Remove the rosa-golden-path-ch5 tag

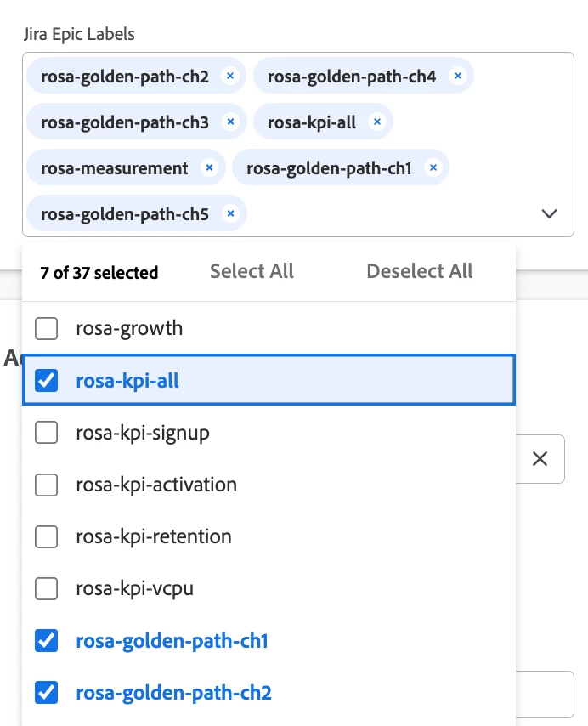[229, 214]
